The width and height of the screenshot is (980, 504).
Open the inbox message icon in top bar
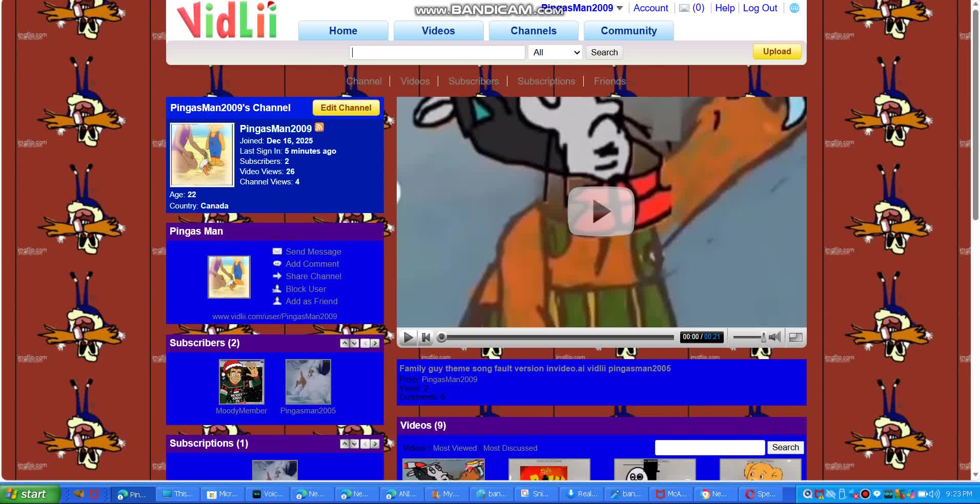coord(685,8)
